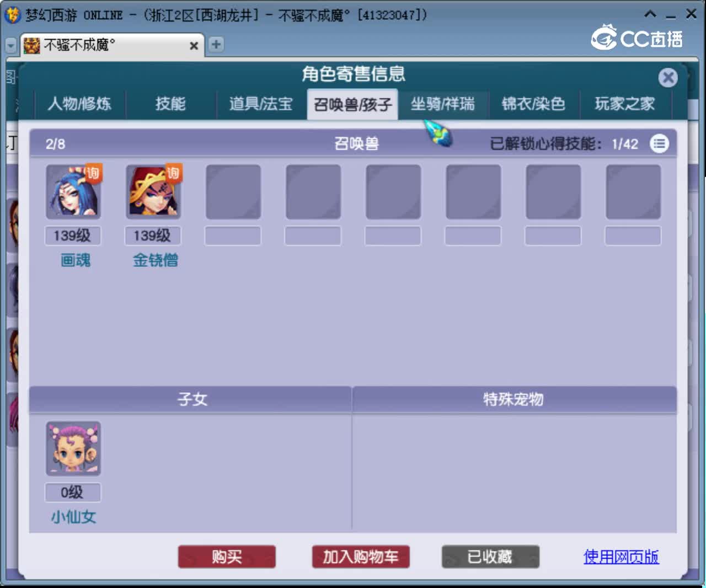Screen dimensions: 706x588
Task: Close the 角色寄售信息 dialog
Action: coord(668,77)
